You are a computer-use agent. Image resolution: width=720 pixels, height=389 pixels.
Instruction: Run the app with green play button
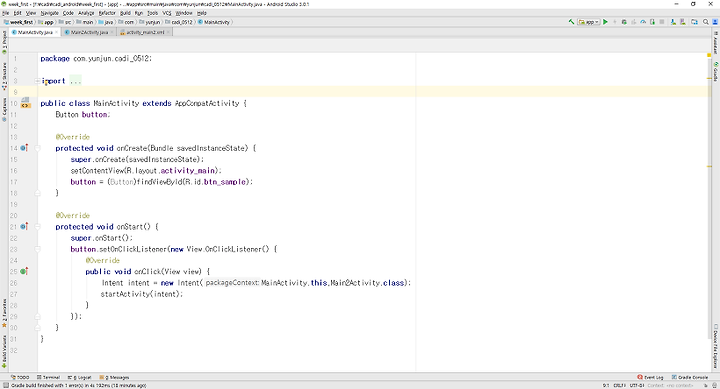point(605,22)
